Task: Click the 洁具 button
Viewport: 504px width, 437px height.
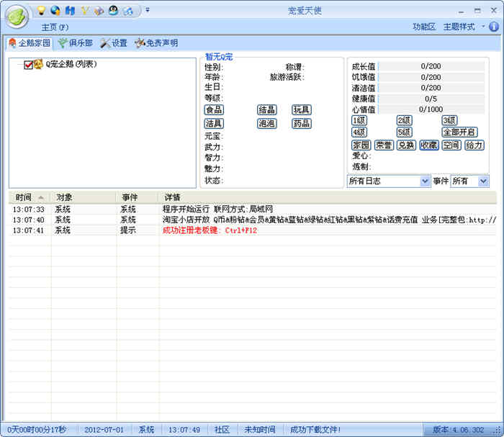Action: point(214,123)
